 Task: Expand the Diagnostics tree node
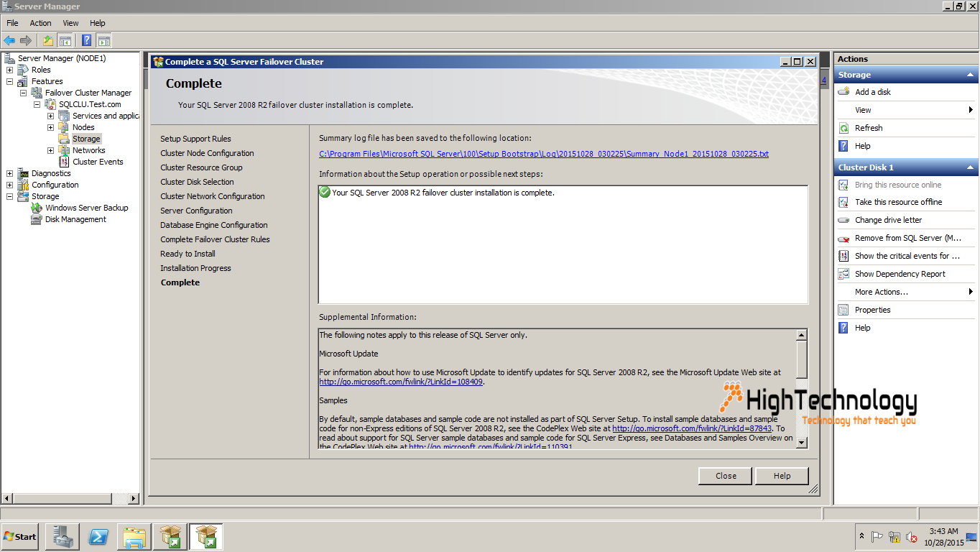click(x=9, y=173)
